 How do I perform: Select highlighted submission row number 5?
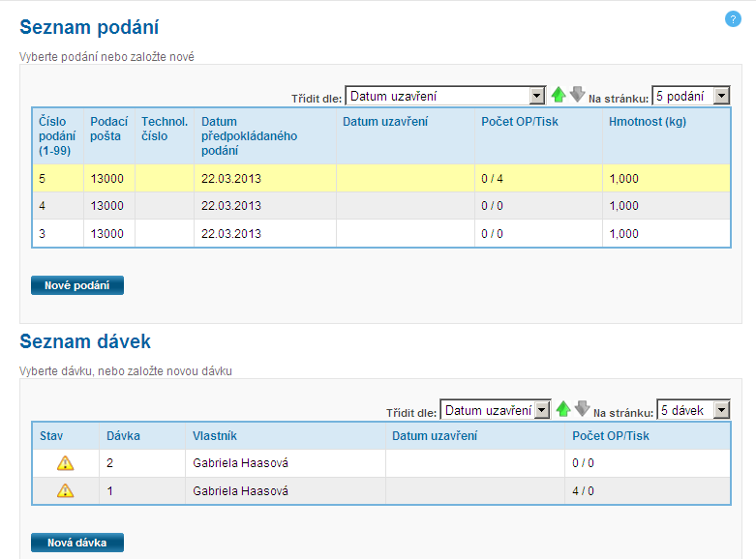point(380,179)
